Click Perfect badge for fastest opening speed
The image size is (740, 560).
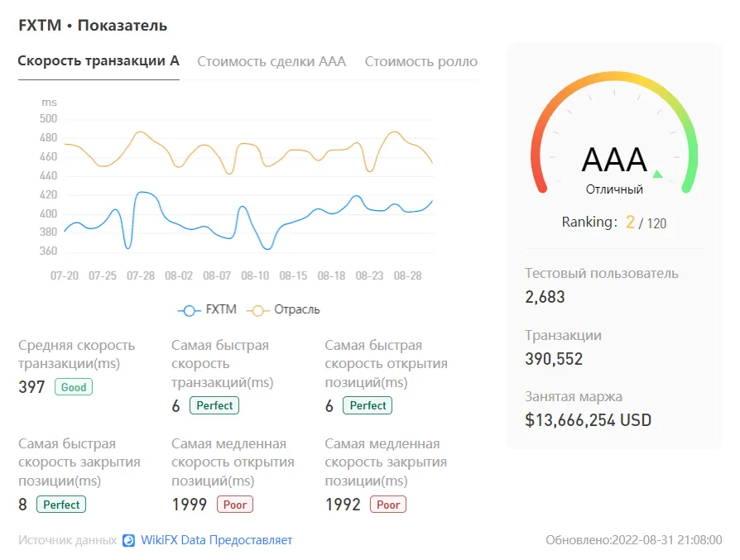point(368,405)
